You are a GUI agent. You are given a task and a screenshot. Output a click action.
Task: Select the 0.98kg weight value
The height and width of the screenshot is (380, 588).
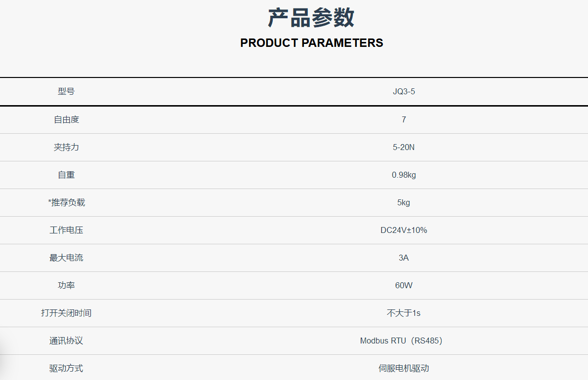(404, 175)
